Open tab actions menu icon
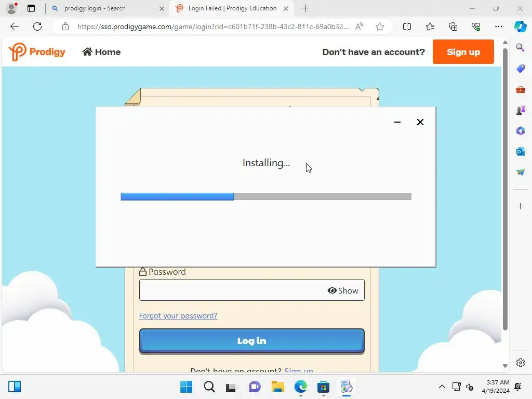 (x=31, y=8)
